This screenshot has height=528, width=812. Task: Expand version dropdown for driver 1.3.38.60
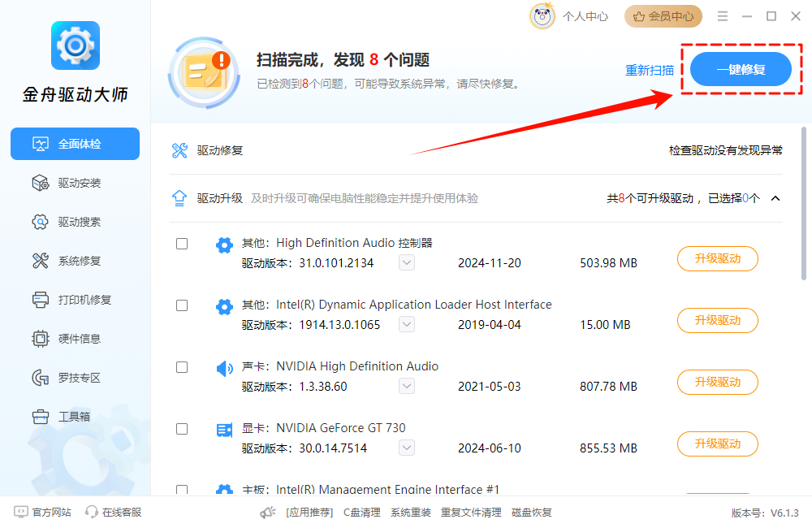407,386
